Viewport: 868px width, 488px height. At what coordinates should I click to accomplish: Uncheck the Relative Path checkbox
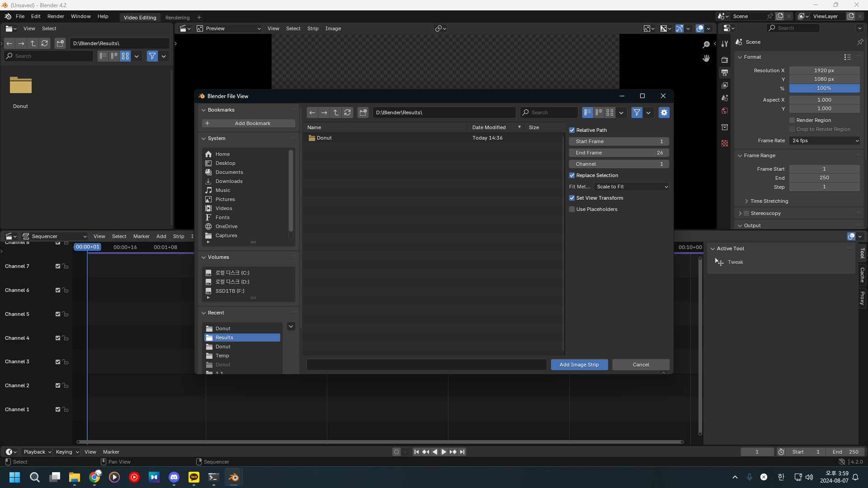(572, 130)
